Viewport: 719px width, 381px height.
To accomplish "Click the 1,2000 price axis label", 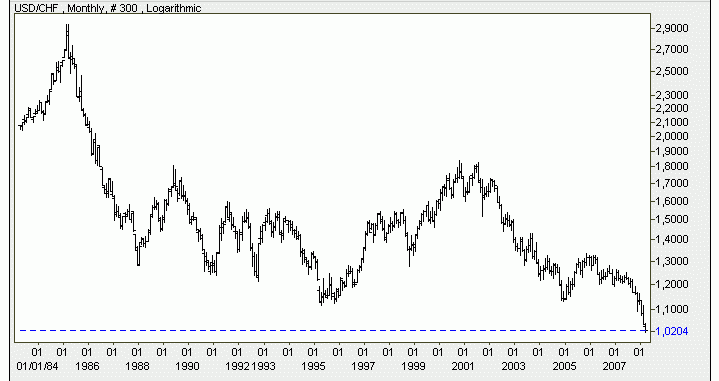I will pyautogui.click(x=672, y=285).
